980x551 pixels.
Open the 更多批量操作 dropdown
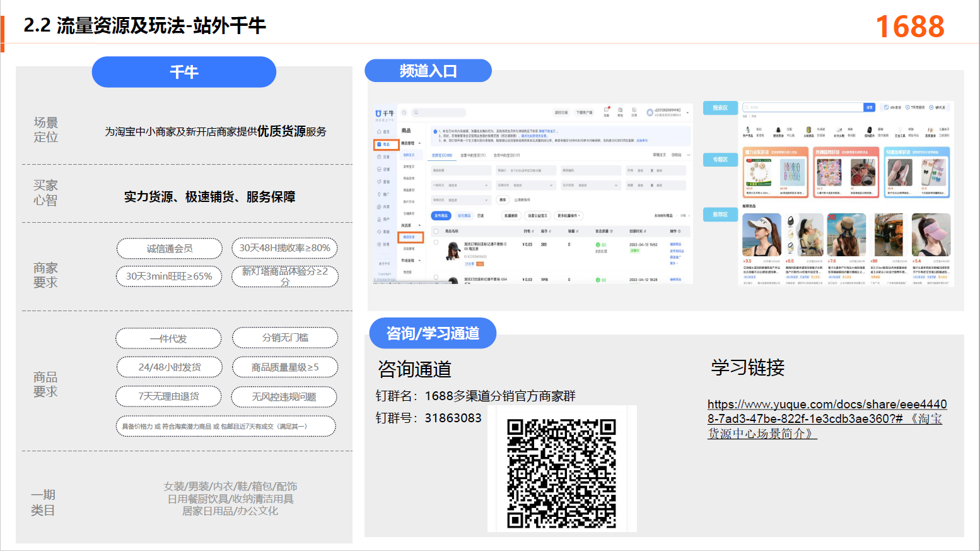click(x=569, y=215)
